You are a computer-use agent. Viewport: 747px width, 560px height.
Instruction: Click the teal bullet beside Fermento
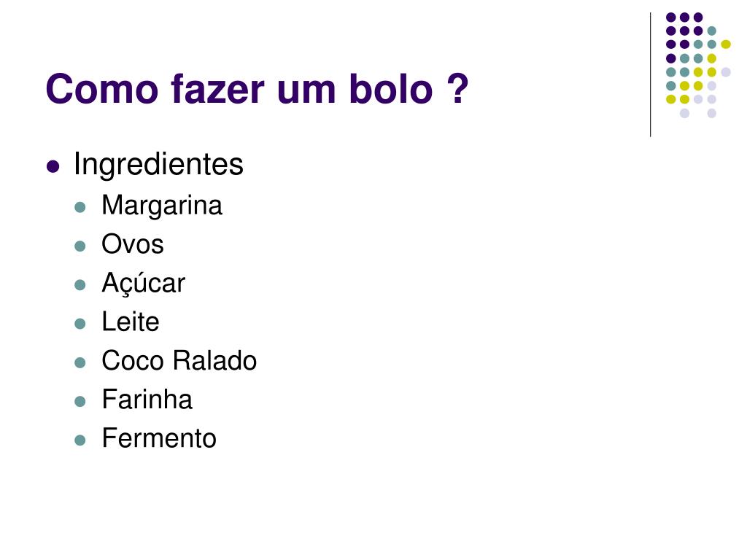tap(80, 440)
